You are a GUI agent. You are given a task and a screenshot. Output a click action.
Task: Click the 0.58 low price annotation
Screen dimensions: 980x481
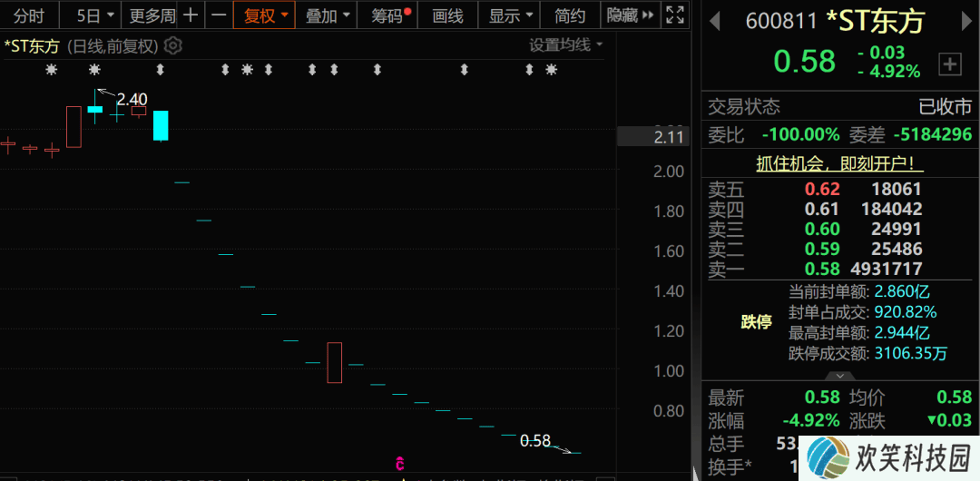[x=535, y=441]
